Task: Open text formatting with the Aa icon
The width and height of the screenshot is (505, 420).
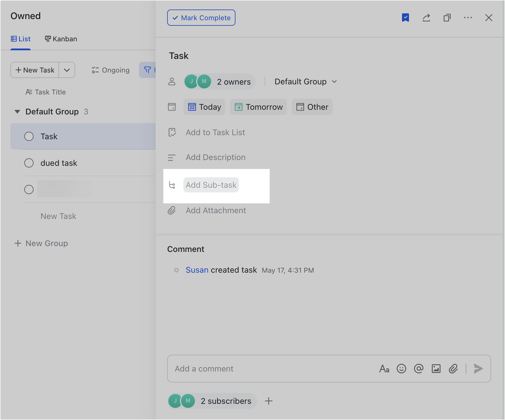Action: (384, 368)
